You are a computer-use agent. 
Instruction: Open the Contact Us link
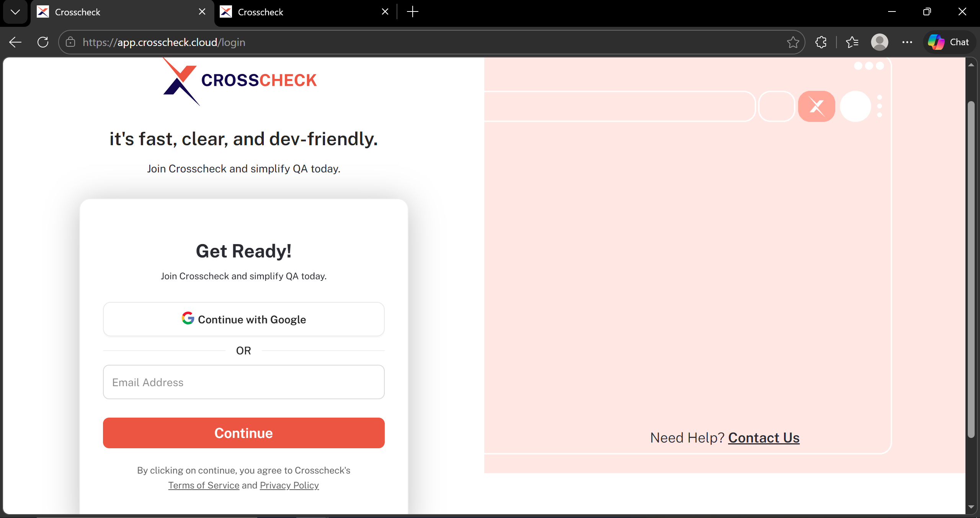click(x=764, y=437)
